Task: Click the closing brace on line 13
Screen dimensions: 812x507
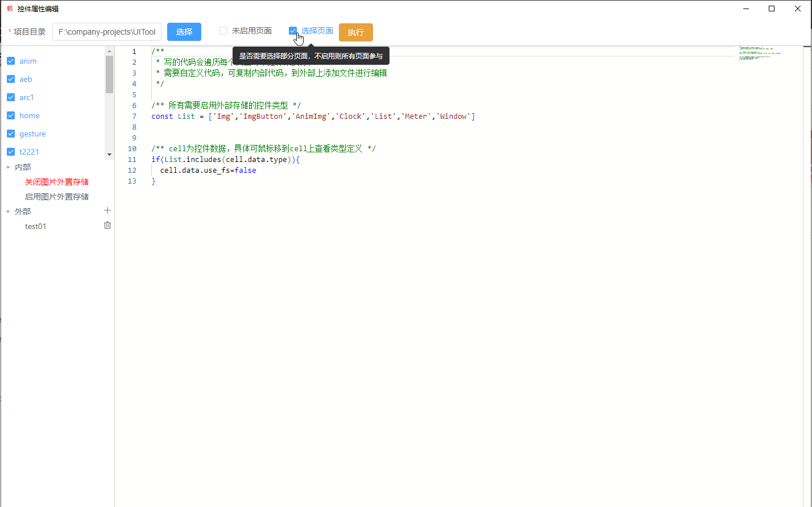Action: [x=154, y=181]
